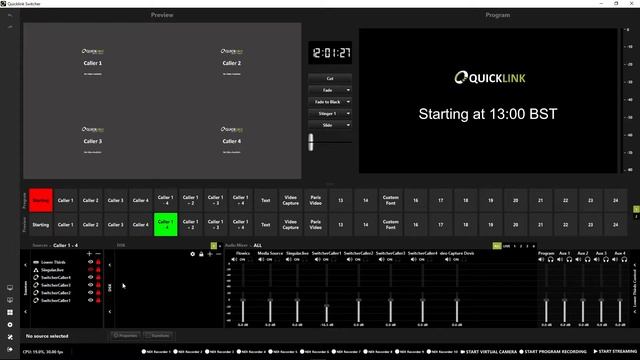Select Video Capture in the Preview row
640x360 pixels.
click(x=291, y=224)
